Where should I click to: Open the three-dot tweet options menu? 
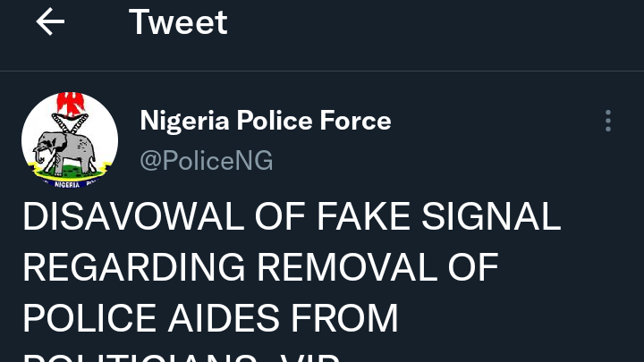(608, 121)
